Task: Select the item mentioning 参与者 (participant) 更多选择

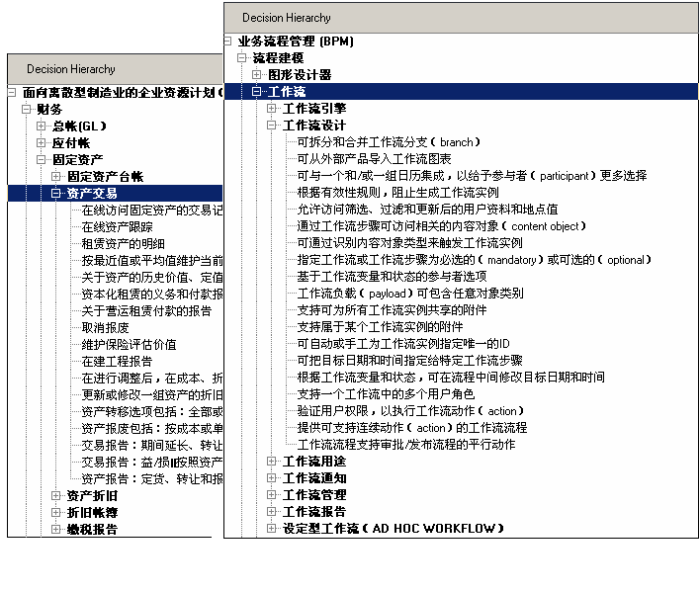Action: point(472,175)
